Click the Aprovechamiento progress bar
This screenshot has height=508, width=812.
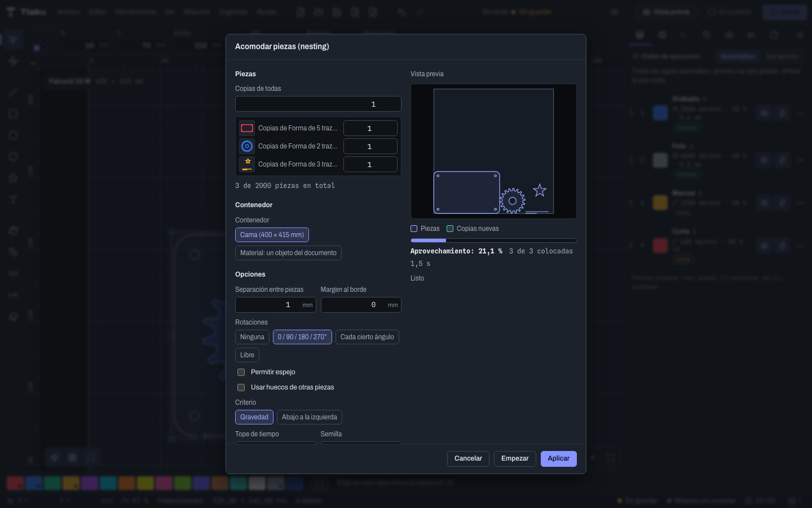[493, 240]
